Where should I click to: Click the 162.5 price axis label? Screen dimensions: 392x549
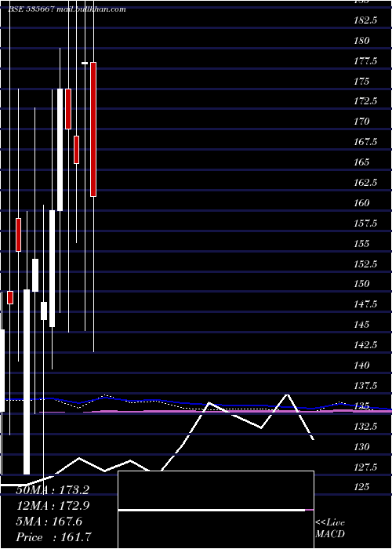tap(365, 183)
